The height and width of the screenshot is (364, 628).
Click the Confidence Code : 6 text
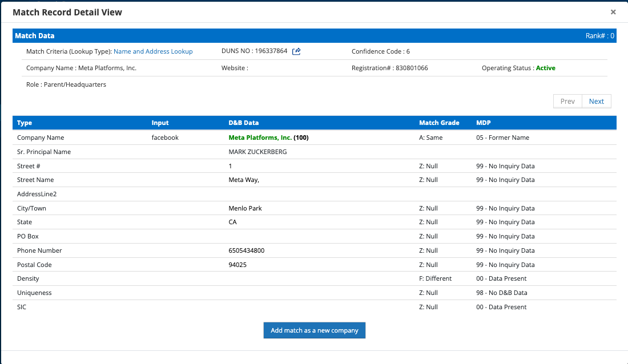[380, 51]
